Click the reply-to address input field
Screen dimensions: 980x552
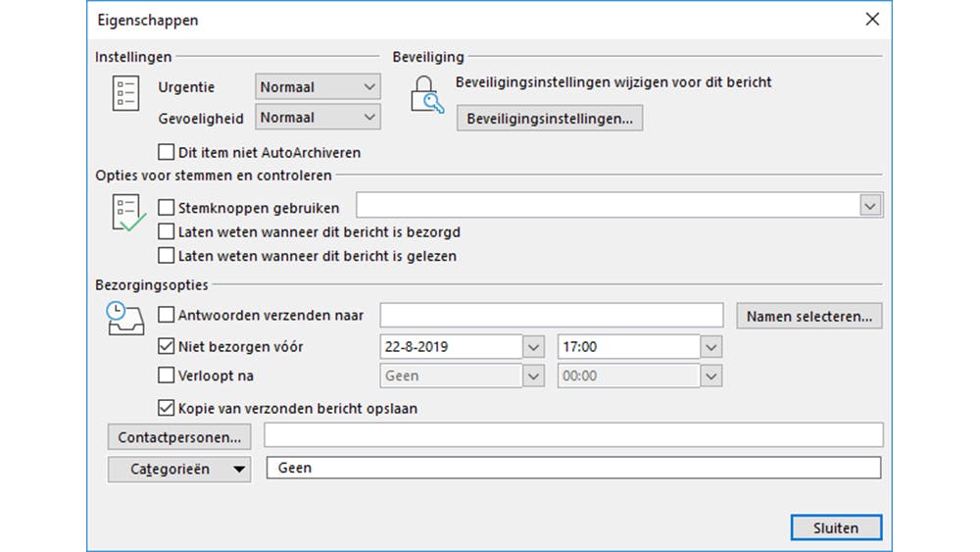[x=551, y=315]
